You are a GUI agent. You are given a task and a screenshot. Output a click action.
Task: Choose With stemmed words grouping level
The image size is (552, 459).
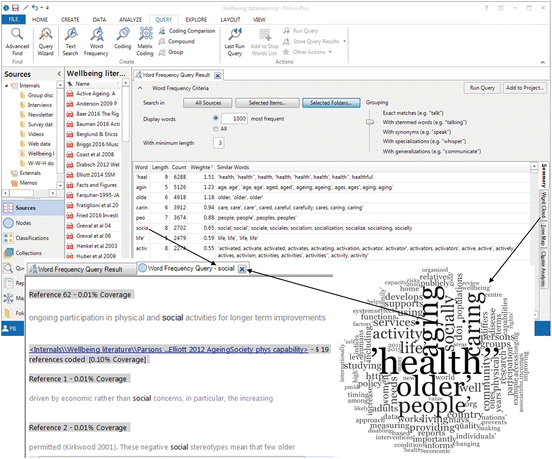(425, 122)
